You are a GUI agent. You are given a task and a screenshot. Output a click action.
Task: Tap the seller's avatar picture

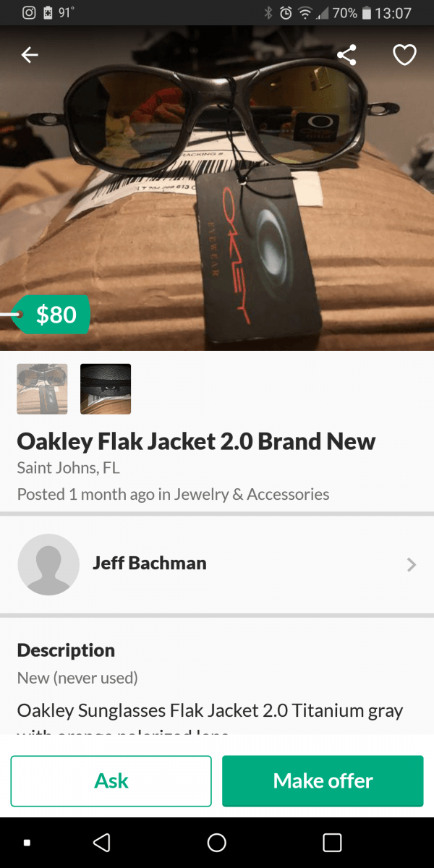[x=48, y=564]
